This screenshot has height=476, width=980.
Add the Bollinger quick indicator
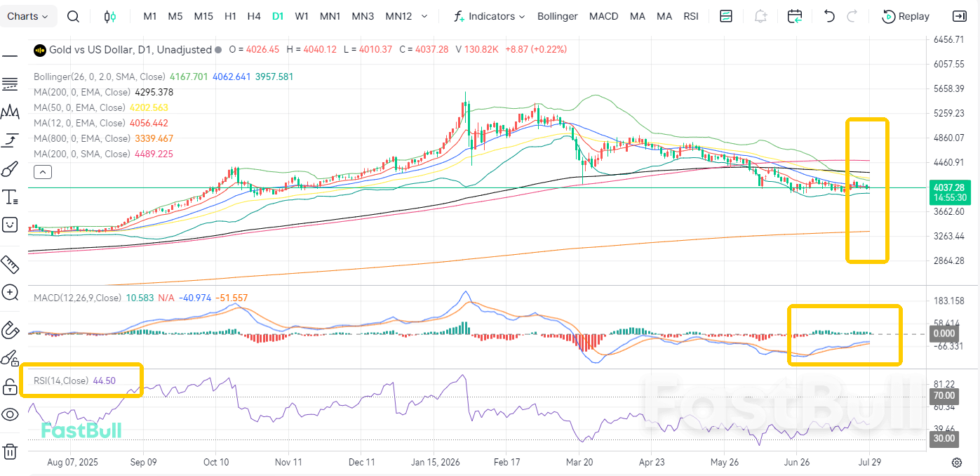click(x=558, y=16)
